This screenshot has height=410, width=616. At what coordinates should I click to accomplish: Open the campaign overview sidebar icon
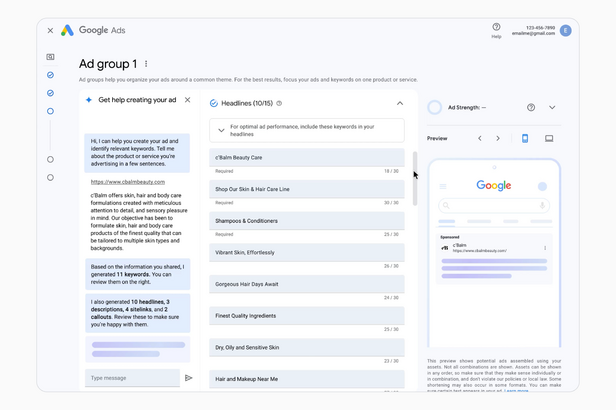50,57
